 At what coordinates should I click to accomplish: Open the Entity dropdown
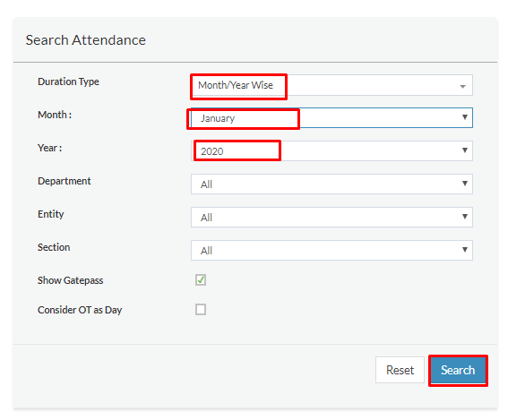[331, 218]
